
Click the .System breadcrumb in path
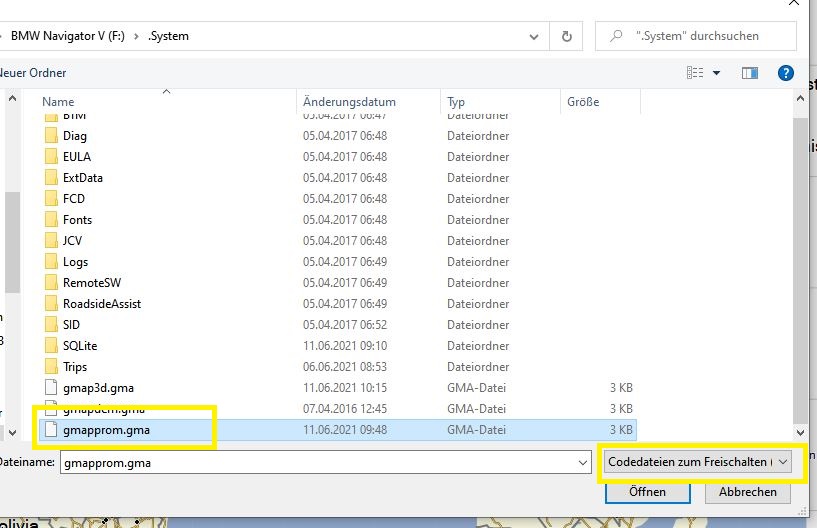[x=168, y=36]
